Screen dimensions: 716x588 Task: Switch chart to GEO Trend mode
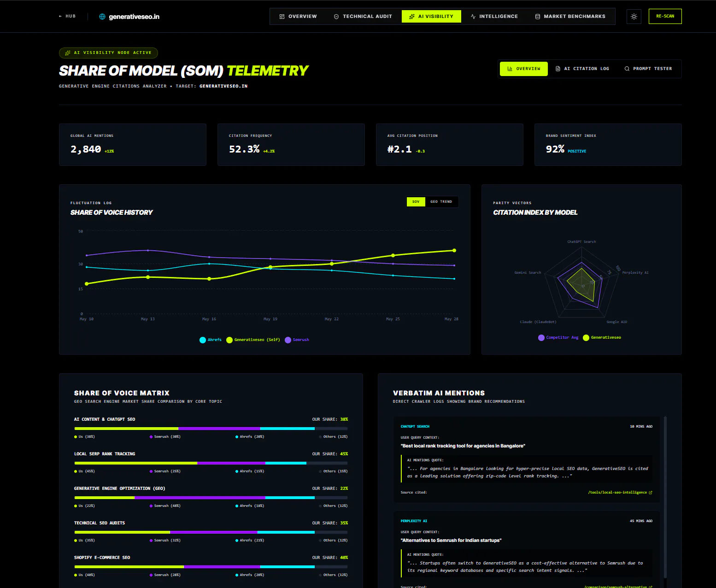pyautogui.click(x=441, y=202)
